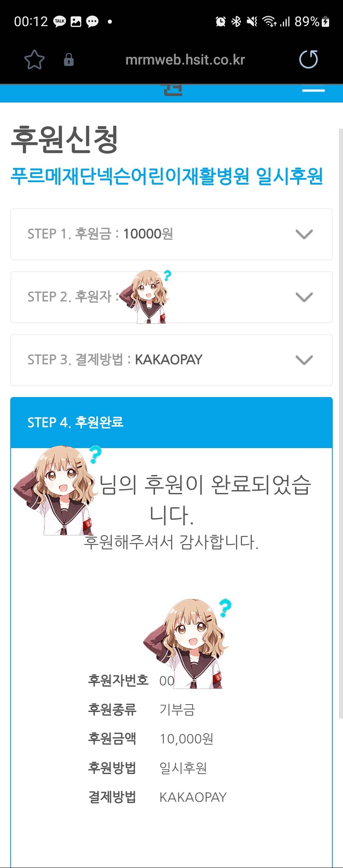Tap the STEP 3 KAKAOPAY text
The height and width of the screenshot is (868, 343).
169,359
